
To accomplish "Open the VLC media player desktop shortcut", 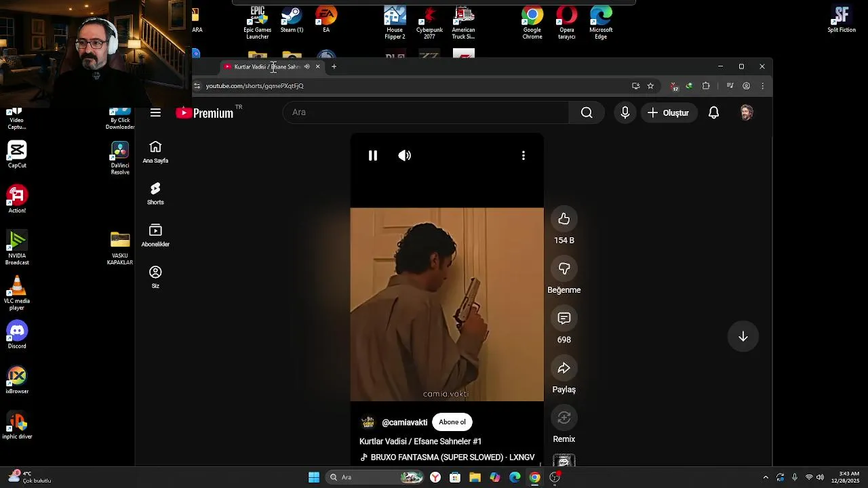I will (x=17, y=293).
